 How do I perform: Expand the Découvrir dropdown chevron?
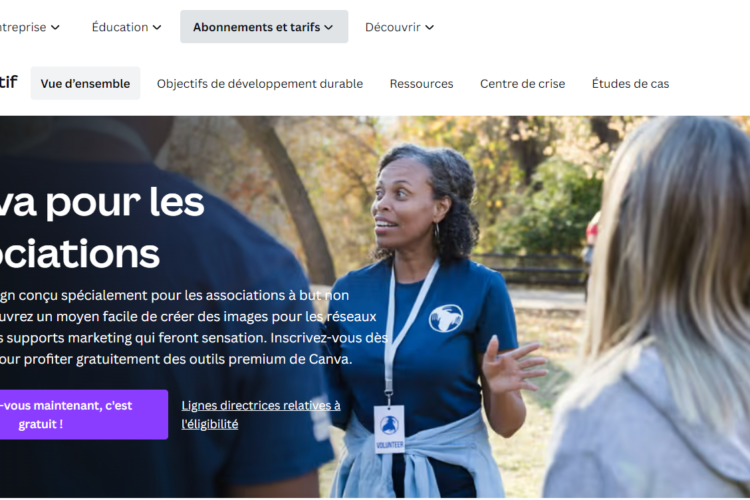point(430,27)
